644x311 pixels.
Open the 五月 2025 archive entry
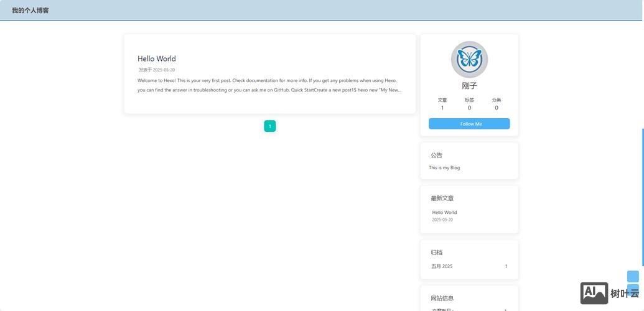click(442, 266)
